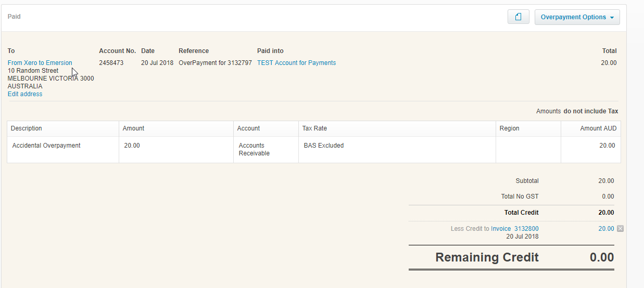Select the BAS Excluded tax rate cell
This screenshot has width=644, height=288.
323,146
